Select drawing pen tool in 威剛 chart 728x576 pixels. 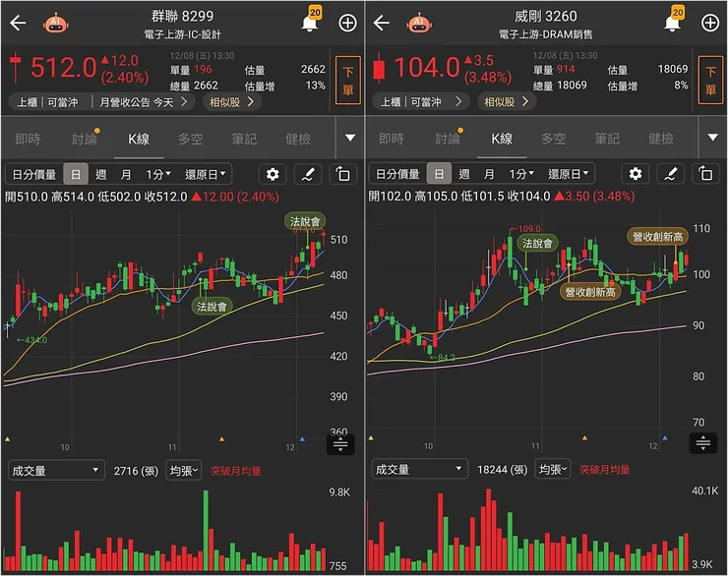pos(671,174)
